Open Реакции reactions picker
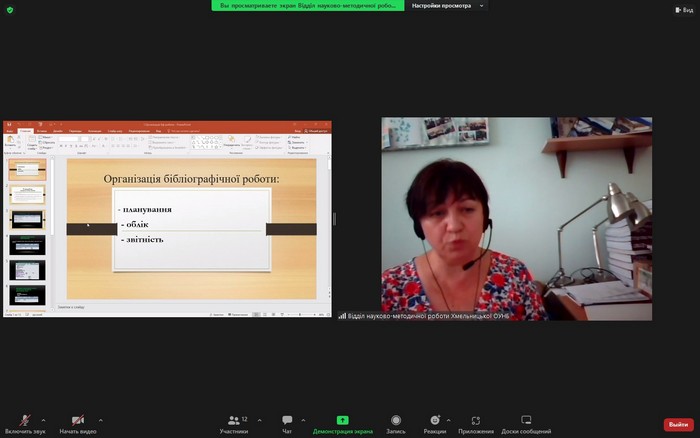 pos(435,420)
